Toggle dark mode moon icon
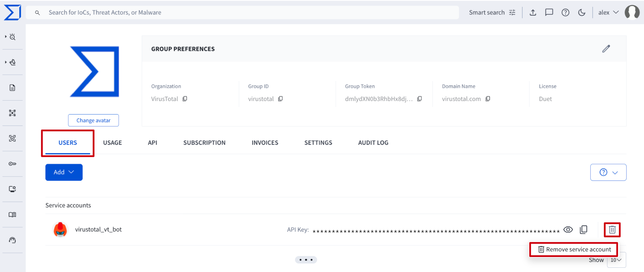 point(582,12)
